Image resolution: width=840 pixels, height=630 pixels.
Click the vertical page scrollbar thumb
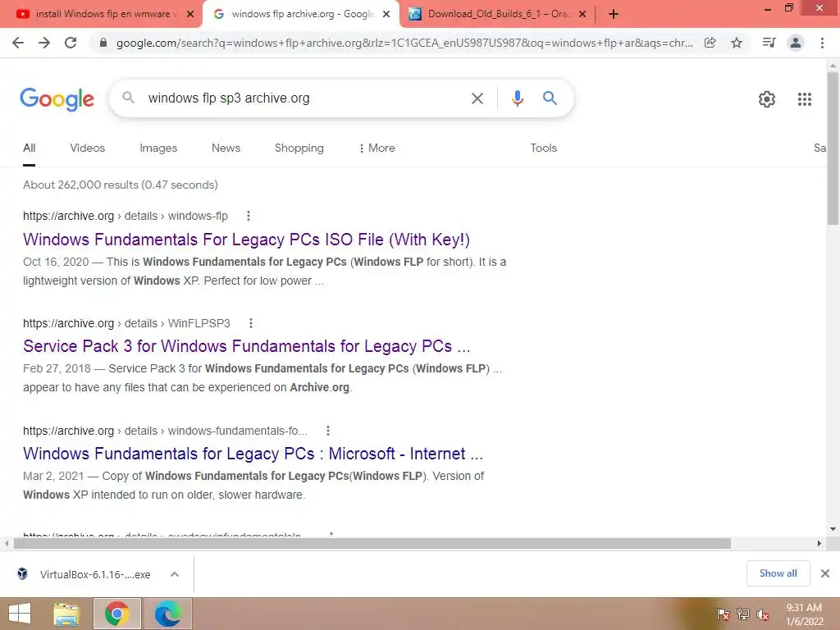pos(833,148)
